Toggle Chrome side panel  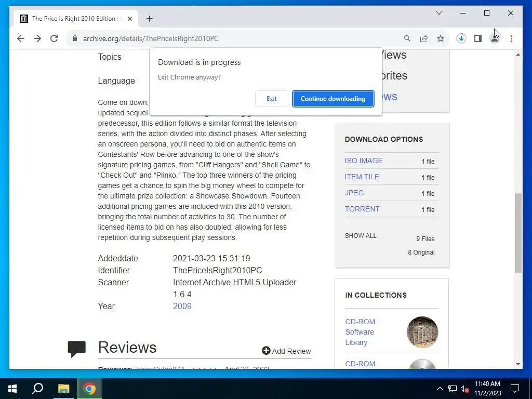point(478,38)
